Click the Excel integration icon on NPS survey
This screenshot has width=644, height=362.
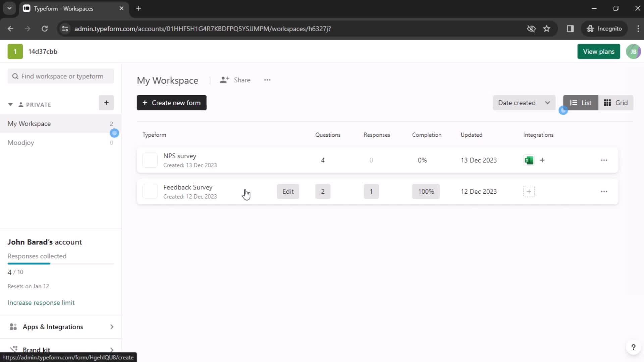click(x=529, y=160)
